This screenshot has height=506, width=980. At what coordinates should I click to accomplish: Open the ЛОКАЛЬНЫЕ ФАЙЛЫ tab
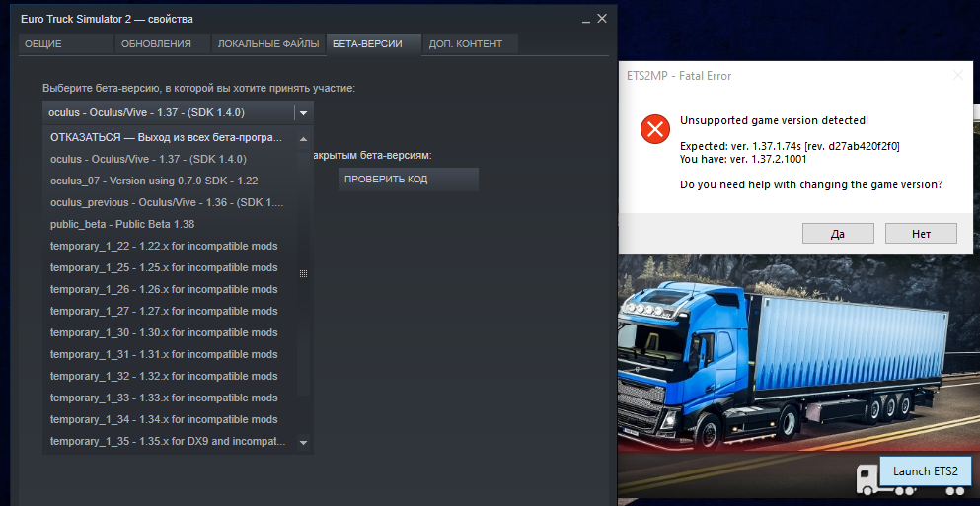pos(268,44)
